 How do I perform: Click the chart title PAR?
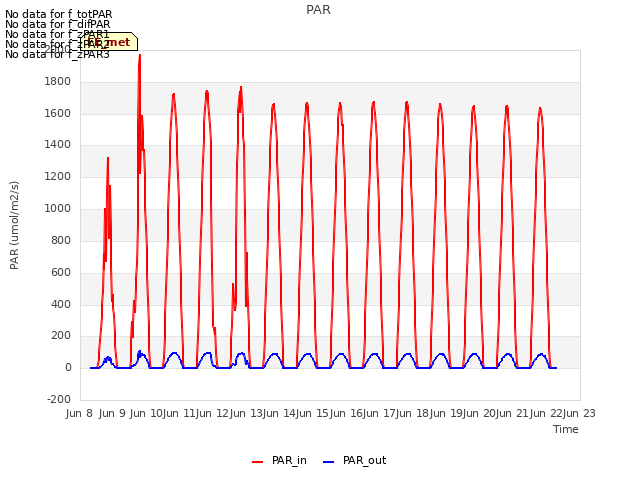pyautogui.click(x=318, y=10)
